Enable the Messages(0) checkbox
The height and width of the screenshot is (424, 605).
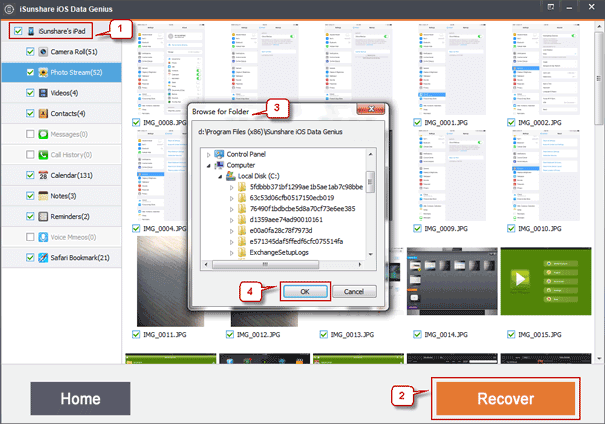pos(30,134)
